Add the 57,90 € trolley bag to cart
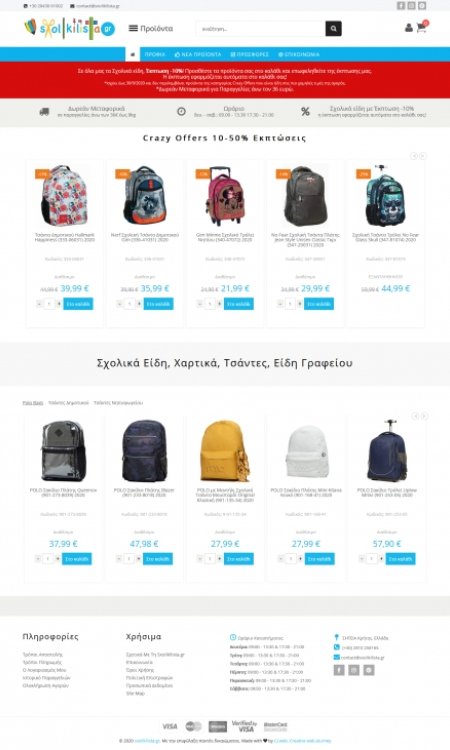 400,559
